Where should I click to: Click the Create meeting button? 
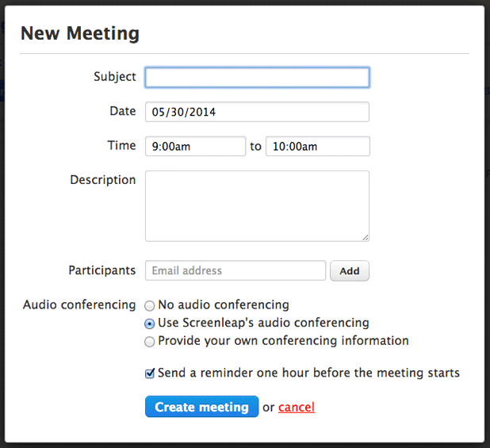201,407
